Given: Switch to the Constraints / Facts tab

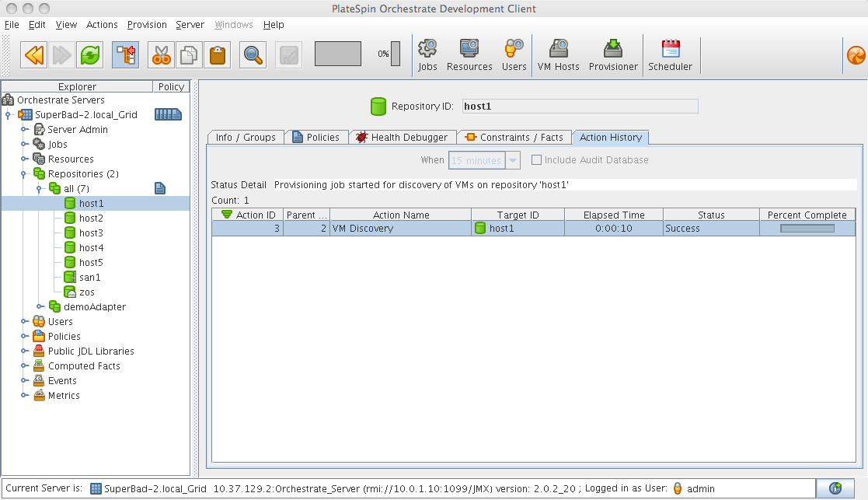Looking at the screenshot, I should (x=515, y=138).
